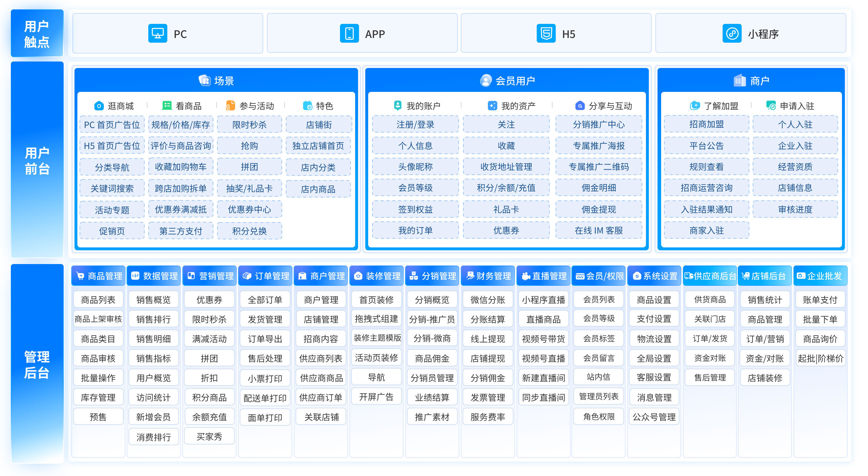The height and width of the screenshot is (476, 868).
Task: Click 供货商品 in 供应商后台
Action: (x=710, y=299)
